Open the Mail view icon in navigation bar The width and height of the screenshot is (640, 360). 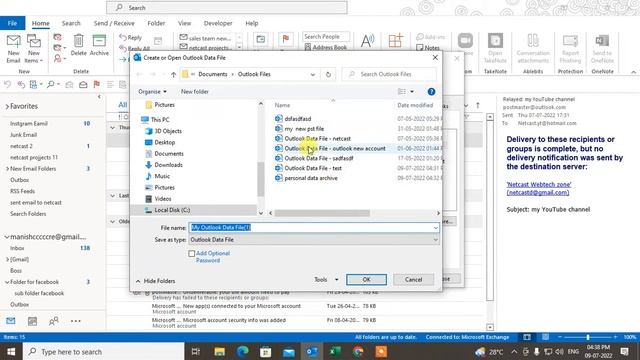[x=11, y=321]
